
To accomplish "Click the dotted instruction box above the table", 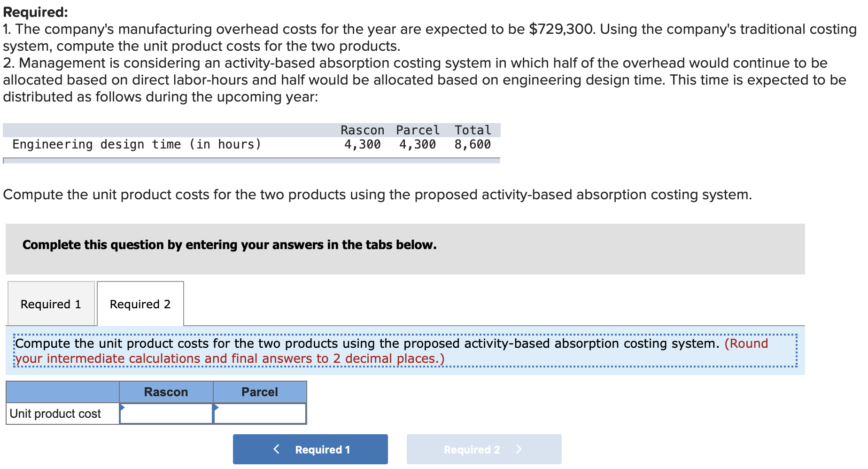I will pyautogui.click(x=390, y=351).
